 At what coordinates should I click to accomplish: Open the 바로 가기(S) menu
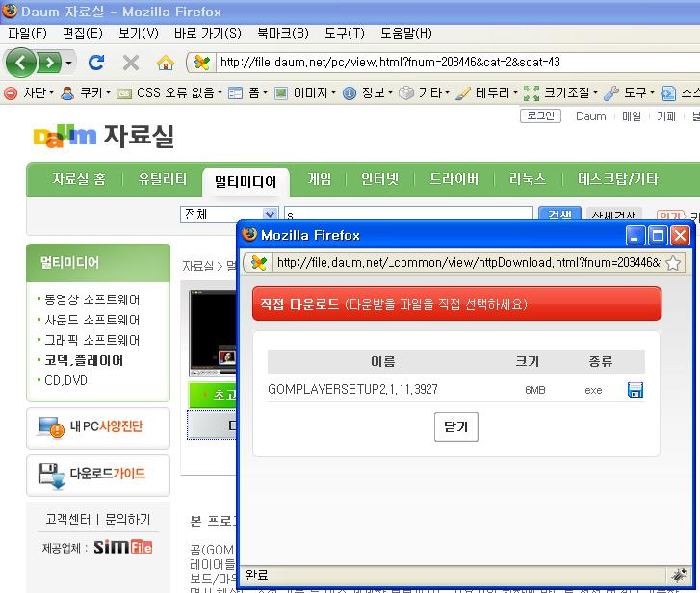pos(208,33)
